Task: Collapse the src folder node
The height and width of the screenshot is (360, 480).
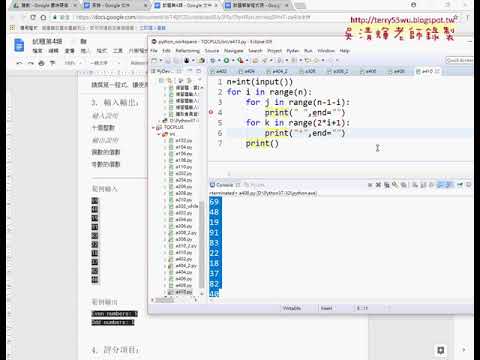Action: point(159,134)
